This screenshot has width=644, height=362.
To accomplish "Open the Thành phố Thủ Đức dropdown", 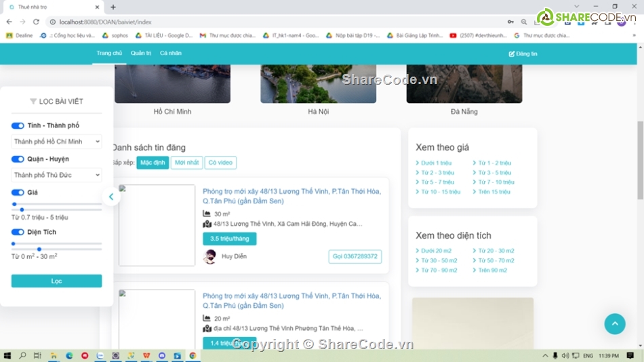I will point(57,175).
